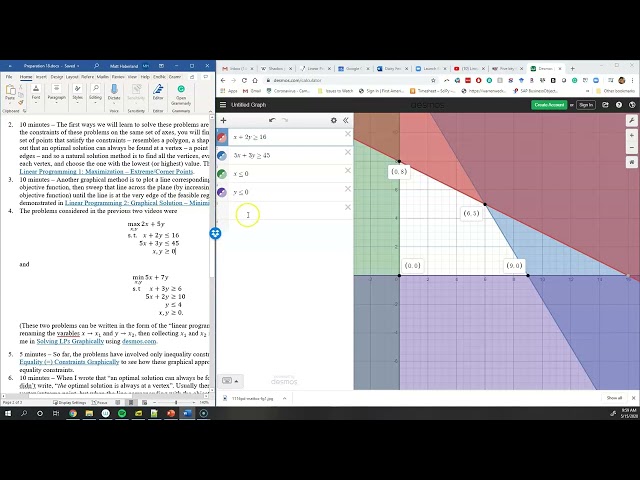Open the Insert tab in Word
640x480 pixels.
pyautogui.click(x=41, y=77)
